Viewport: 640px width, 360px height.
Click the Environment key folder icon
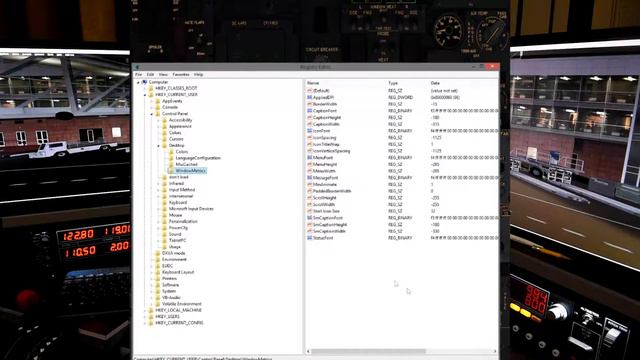pos(158,260)
